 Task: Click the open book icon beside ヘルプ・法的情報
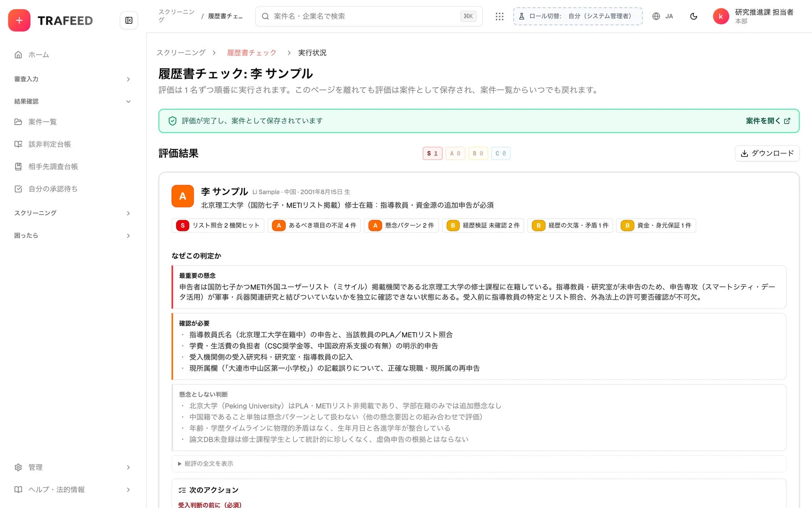coord(18,490)
